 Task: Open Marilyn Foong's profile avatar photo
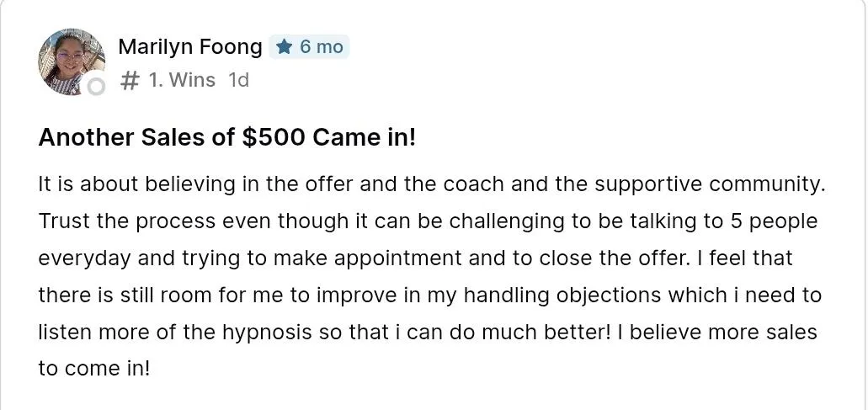pyautogui.click(x=72, y=62)
